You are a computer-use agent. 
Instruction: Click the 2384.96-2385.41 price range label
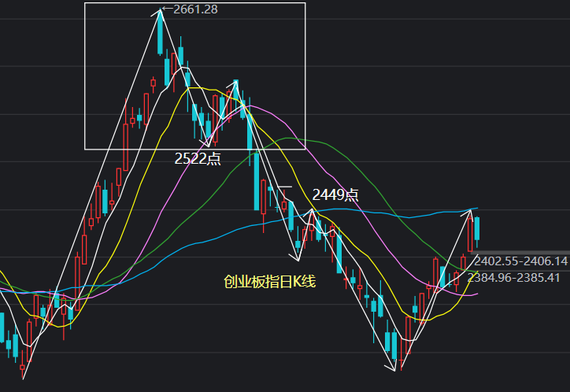(x=513, y=278)
